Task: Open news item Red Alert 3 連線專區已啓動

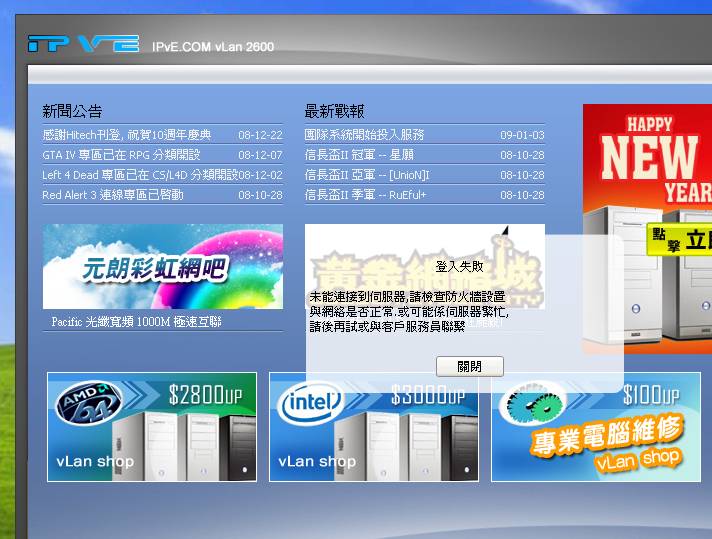Action: [113, 195]
